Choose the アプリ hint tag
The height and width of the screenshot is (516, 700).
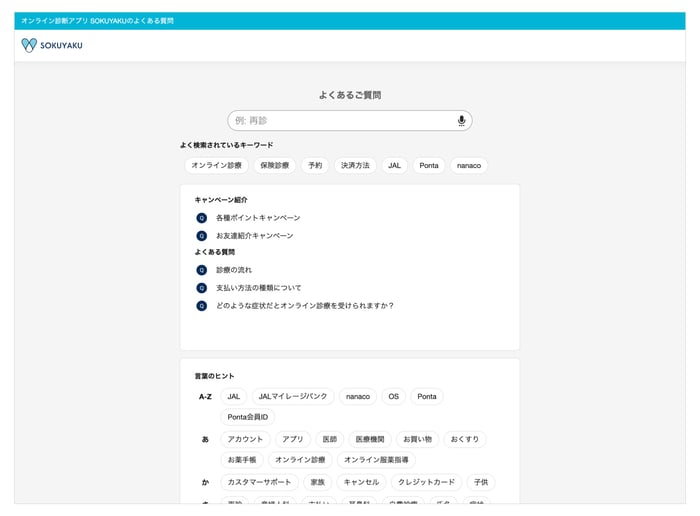pos(292,439)
